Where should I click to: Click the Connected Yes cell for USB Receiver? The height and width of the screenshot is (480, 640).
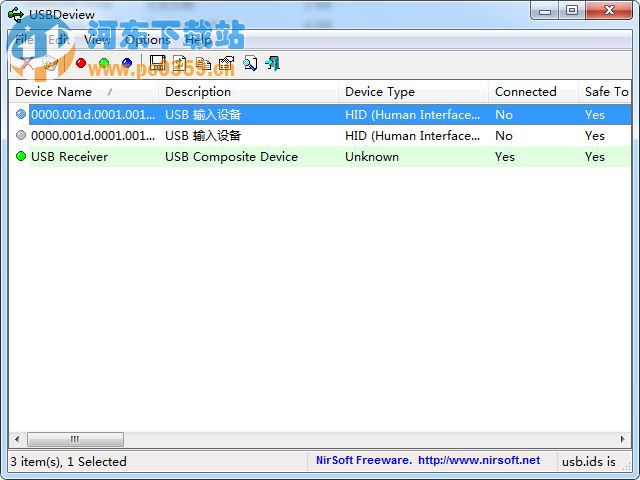tap(505, 157)
